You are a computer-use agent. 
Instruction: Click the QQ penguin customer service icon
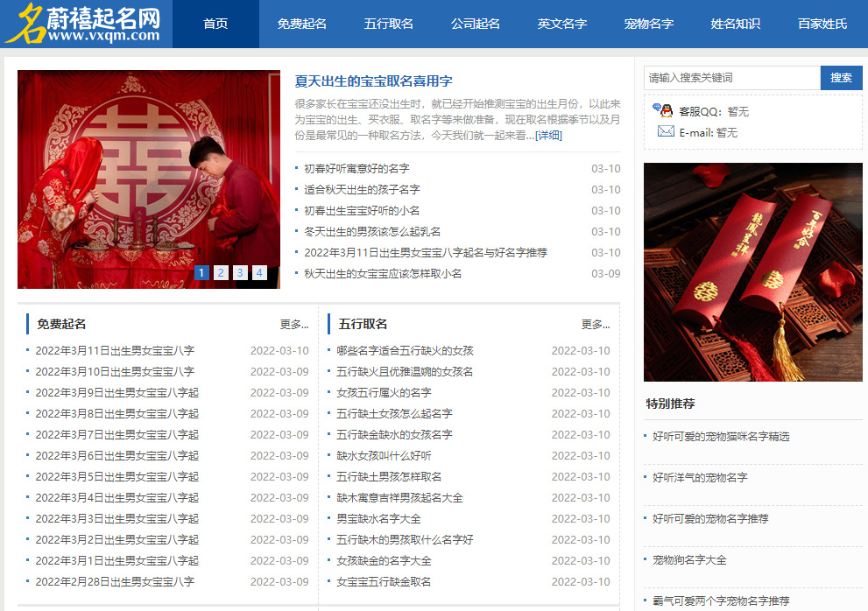tap(663, 110)
